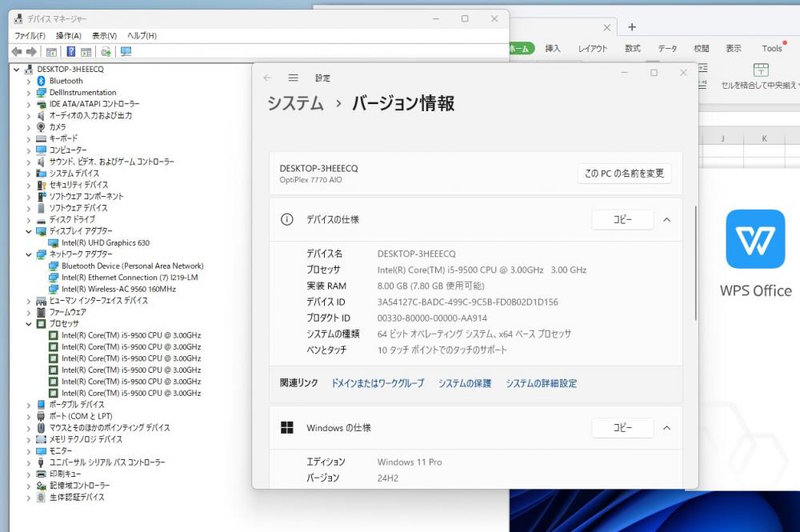The image size is (800, 532).
Task: Click the キーボード keyboard icon
Action: click(42, 138)
